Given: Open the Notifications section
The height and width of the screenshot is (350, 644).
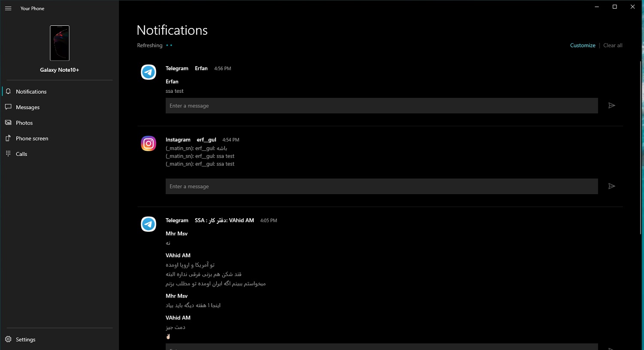Looking at the screenshot, I should [x=59, y=91].
